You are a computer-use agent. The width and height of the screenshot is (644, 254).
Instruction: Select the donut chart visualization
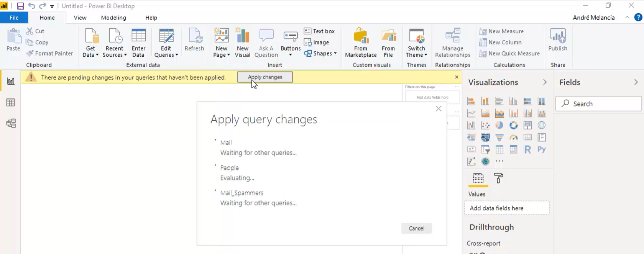pos(513,125)
